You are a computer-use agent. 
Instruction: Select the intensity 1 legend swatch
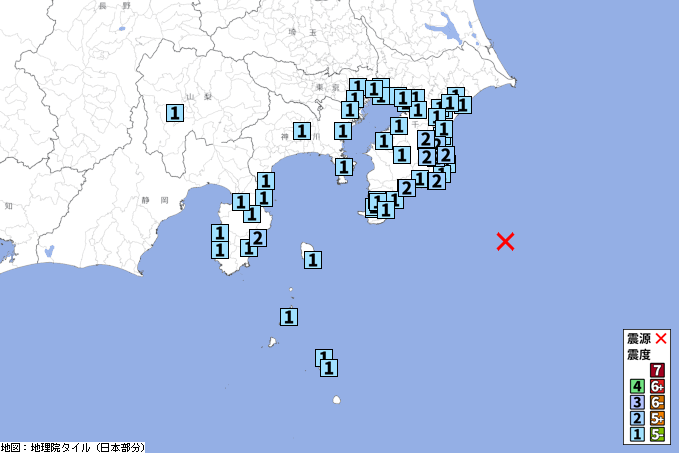coord(636,434)
